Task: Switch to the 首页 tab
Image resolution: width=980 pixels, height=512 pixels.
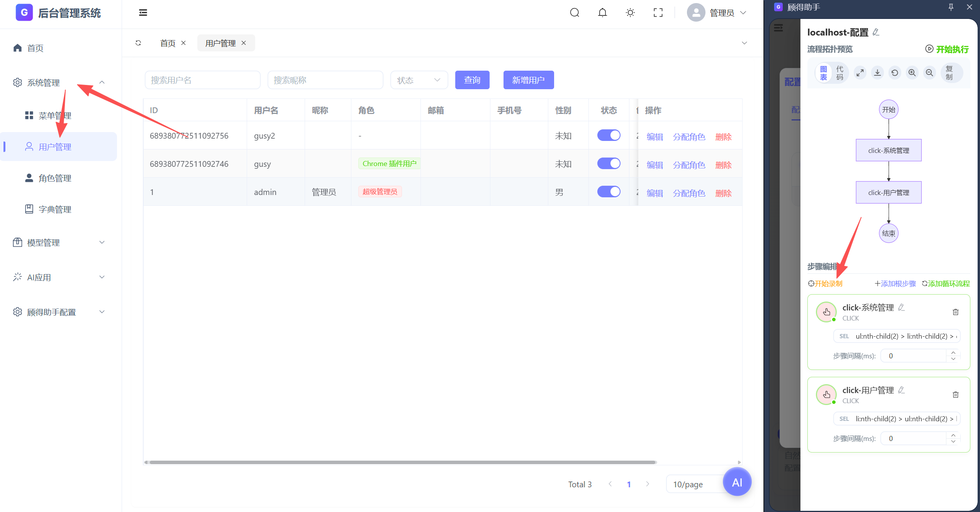Action: coord(168,43)
